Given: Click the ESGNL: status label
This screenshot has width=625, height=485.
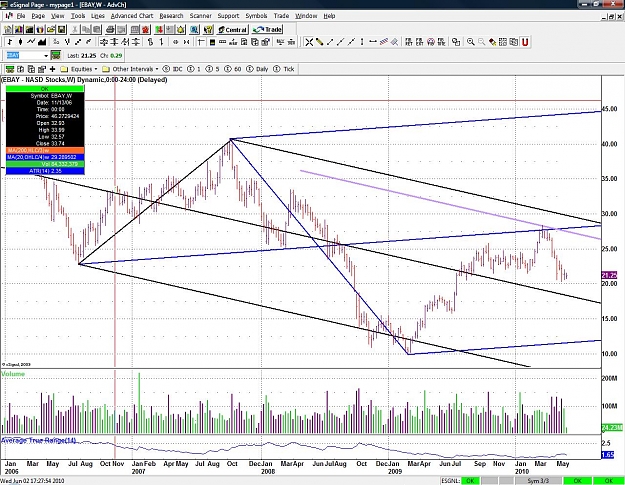Looking at the screenshot, I should click(x=450, y=481).
